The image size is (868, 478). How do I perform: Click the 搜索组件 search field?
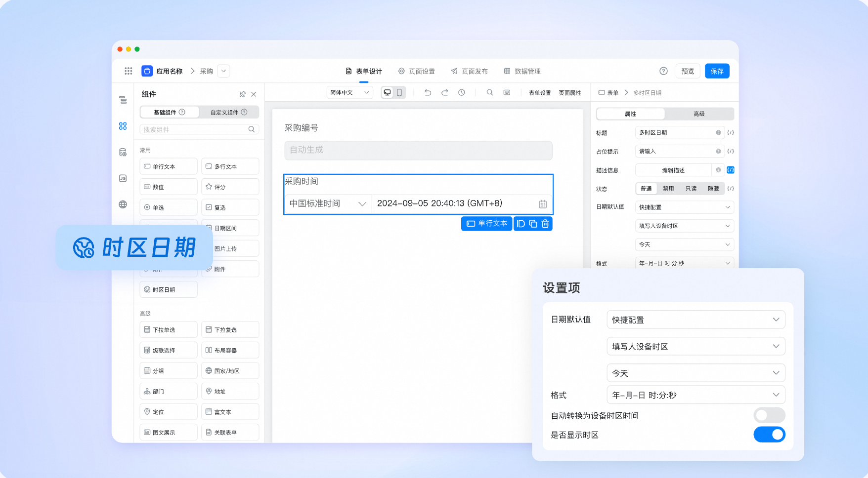(199, 129)
